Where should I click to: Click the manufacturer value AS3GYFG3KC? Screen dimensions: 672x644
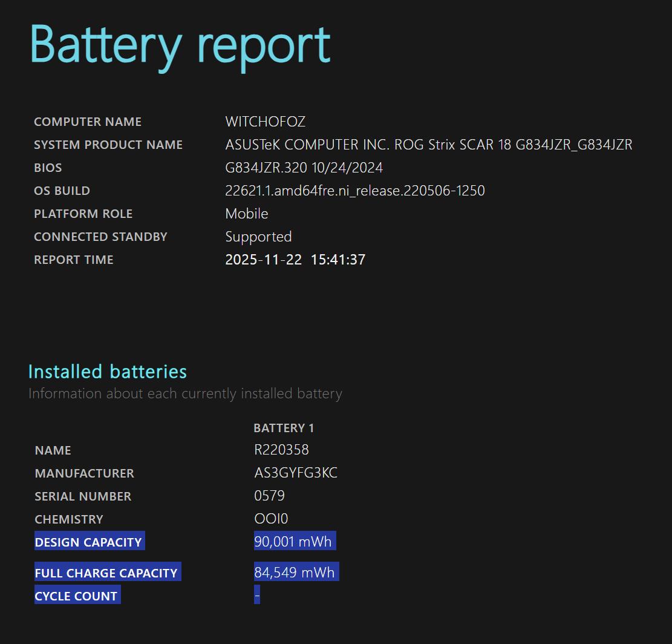click(x=296, y=473)
